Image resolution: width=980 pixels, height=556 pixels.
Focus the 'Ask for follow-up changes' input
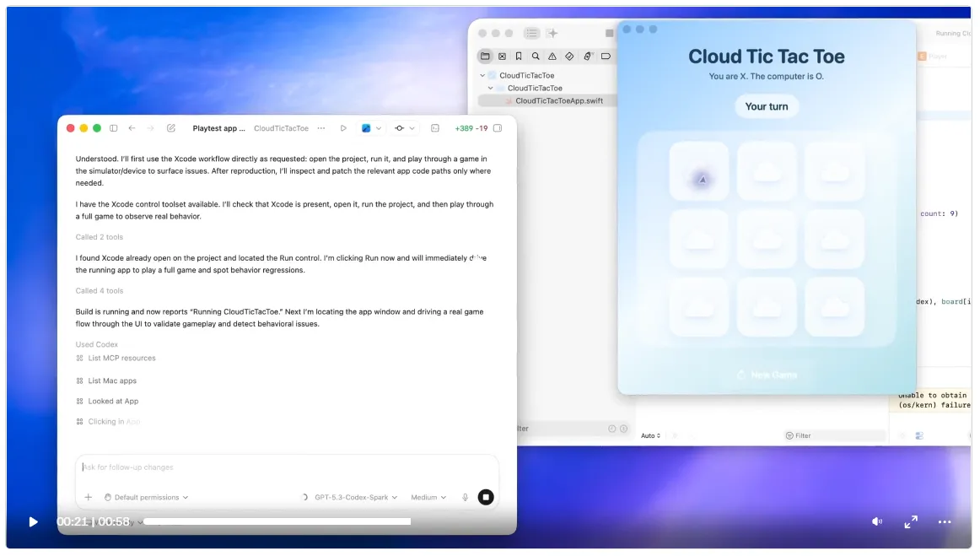pos(287,467)
